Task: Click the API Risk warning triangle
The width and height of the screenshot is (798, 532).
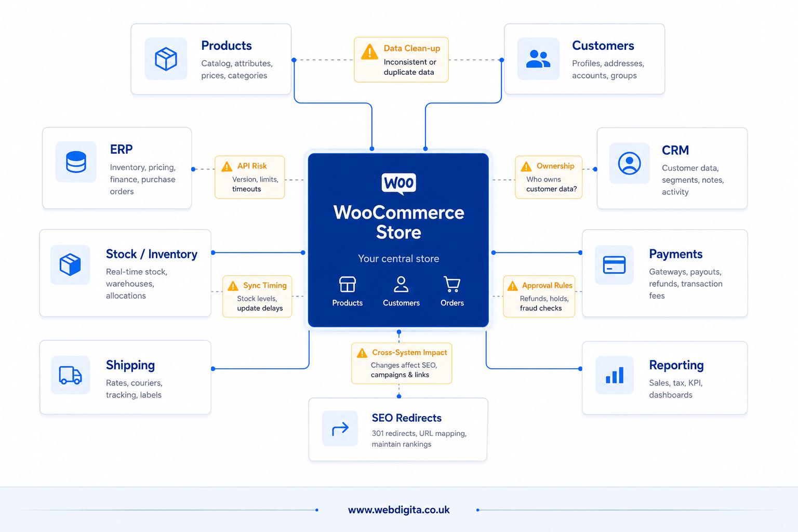Action: click(x=227, y=166)
